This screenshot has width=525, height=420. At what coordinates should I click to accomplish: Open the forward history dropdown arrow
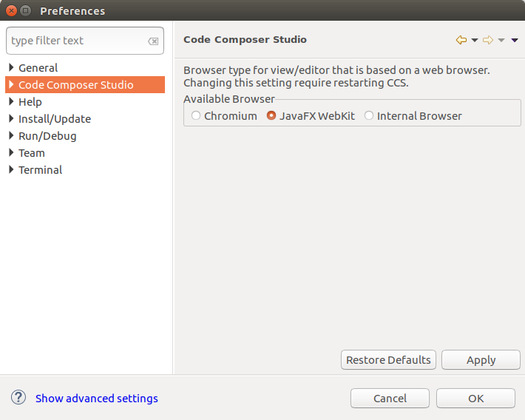pyautogui.click(x=501, y=40)
